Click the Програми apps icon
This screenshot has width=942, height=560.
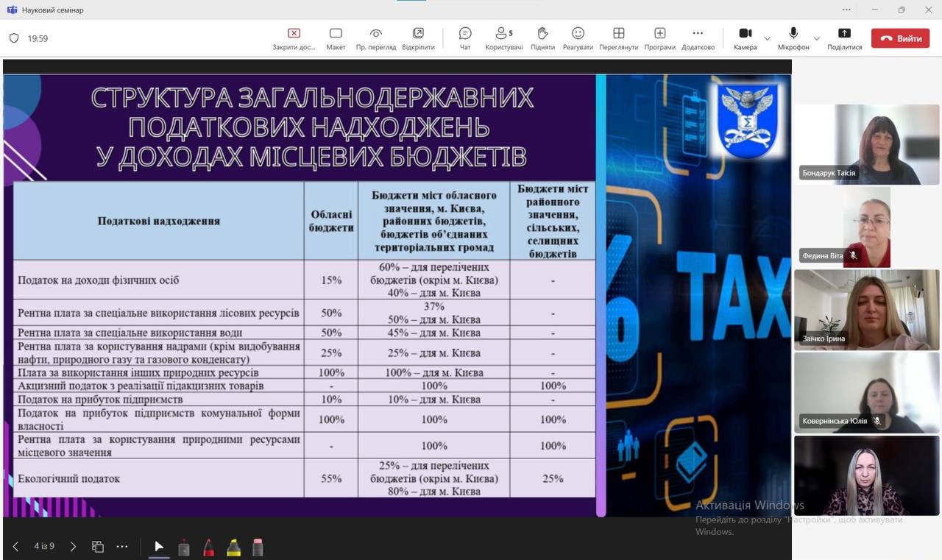tap(659, 38)
